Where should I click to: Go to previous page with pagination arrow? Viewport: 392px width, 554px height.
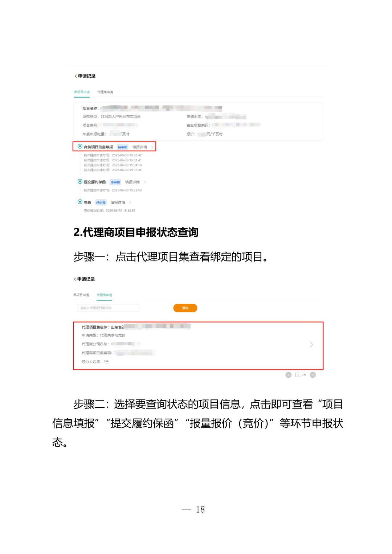click(x=289, y=375)
